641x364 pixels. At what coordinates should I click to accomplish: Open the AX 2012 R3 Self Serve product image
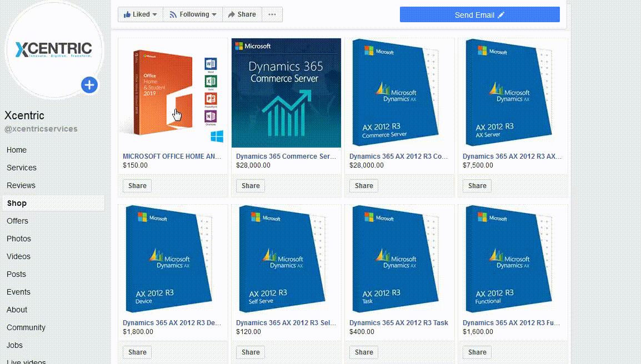(286, 259)
